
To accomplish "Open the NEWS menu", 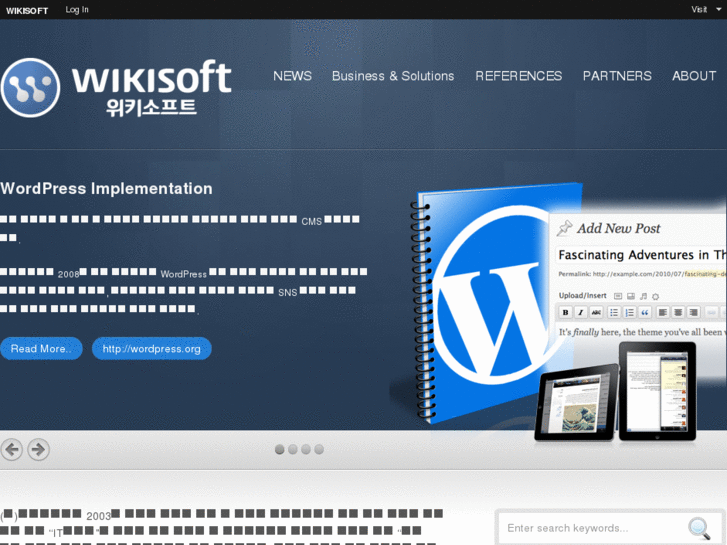I will (293, 76).
